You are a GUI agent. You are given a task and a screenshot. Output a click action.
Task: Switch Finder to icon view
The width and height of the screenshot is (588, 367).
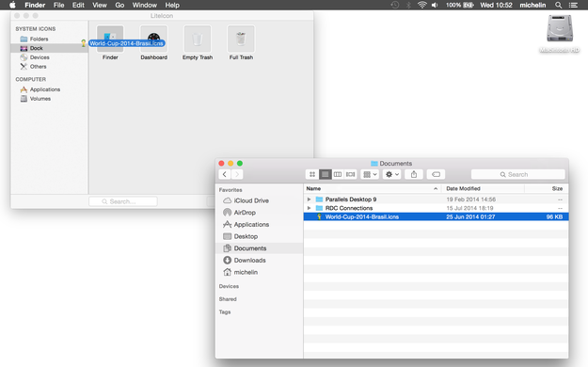(312, 174)
